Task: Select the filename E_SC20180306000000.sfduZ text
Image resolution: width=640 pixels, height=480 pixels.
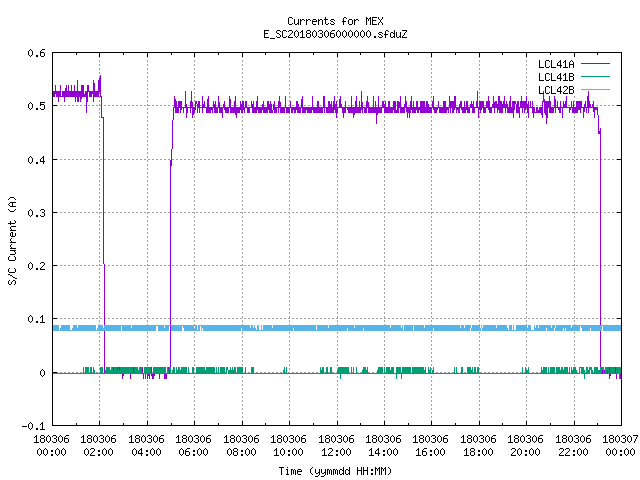Action: 335,34
